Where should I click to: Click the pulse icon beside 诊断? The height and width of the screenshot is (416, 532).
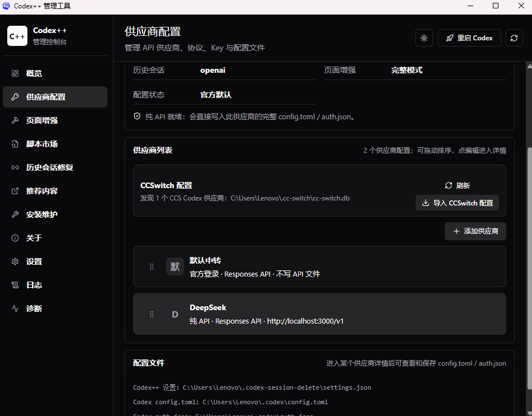[x=15, y=309]
